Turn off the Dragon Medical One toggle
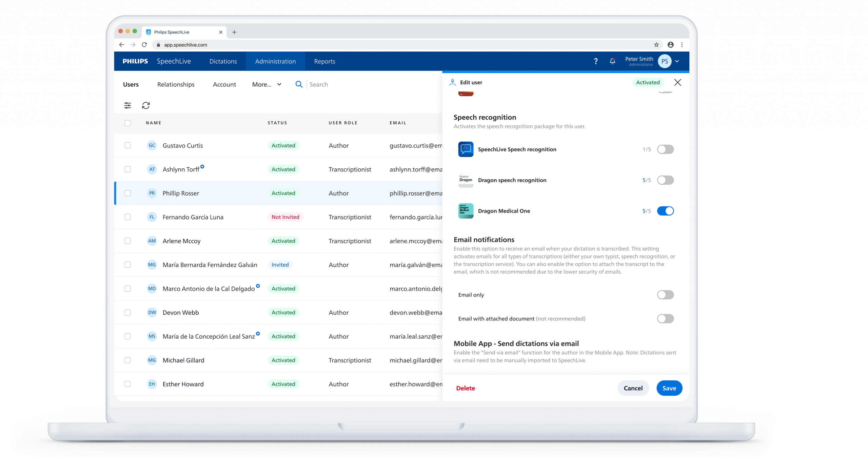Image resolution: width=868 pixels, height=473 pixels. tap(665, 211)
